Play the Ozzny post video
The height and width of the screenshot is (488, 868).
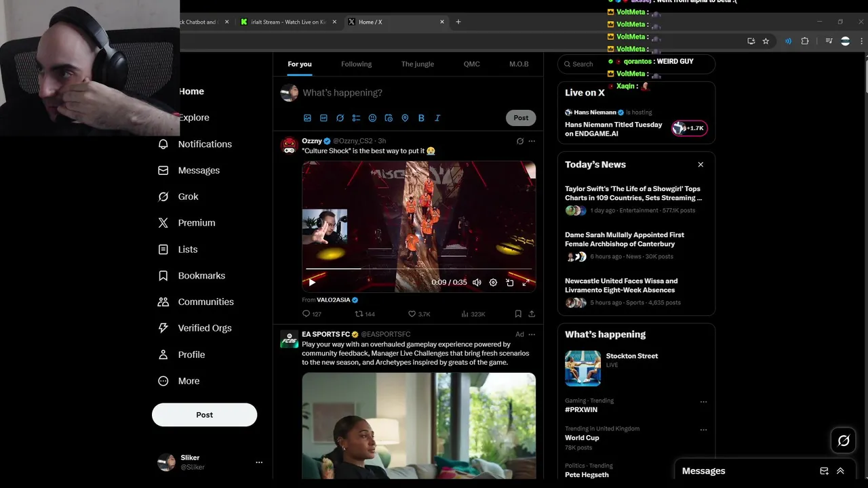coord(312,282)
